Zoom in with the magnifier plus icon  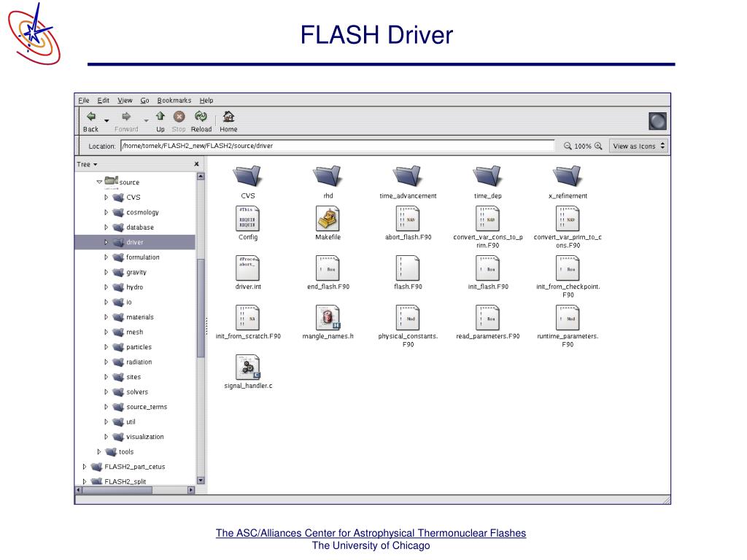[598, 146]
